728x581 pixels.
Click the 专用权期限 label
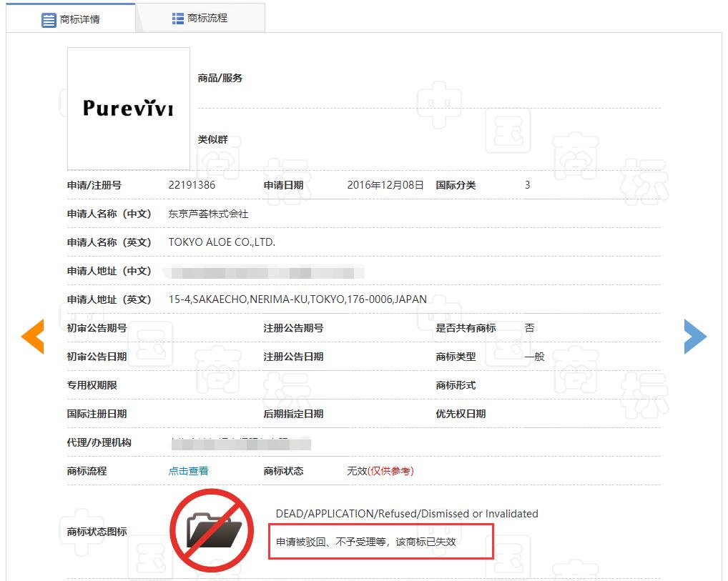(x=92, y=385)
